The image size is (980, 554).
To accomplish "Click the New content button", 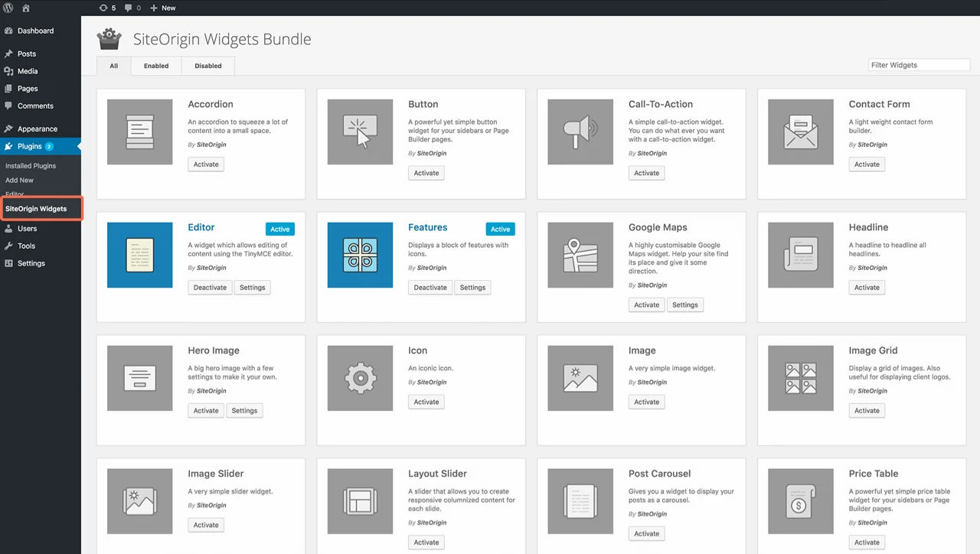I will click(x=162, y=8).
